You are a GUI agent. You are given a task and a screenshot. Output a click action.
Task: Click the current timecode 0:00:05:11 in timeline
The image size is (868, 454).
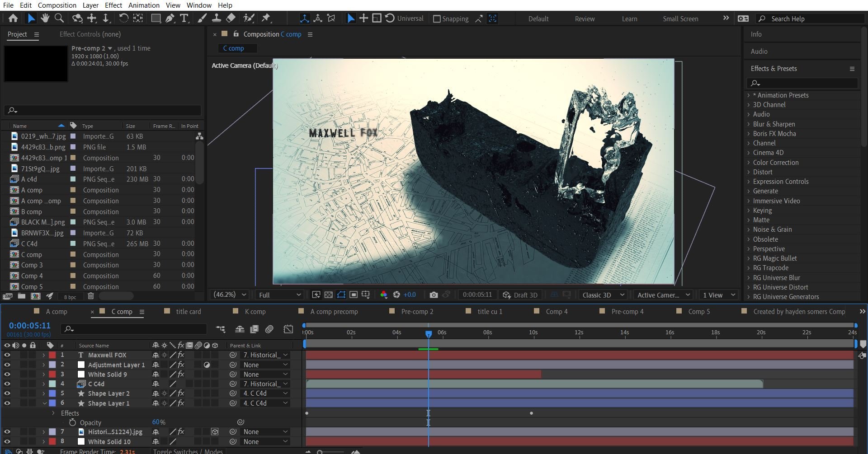30,325
